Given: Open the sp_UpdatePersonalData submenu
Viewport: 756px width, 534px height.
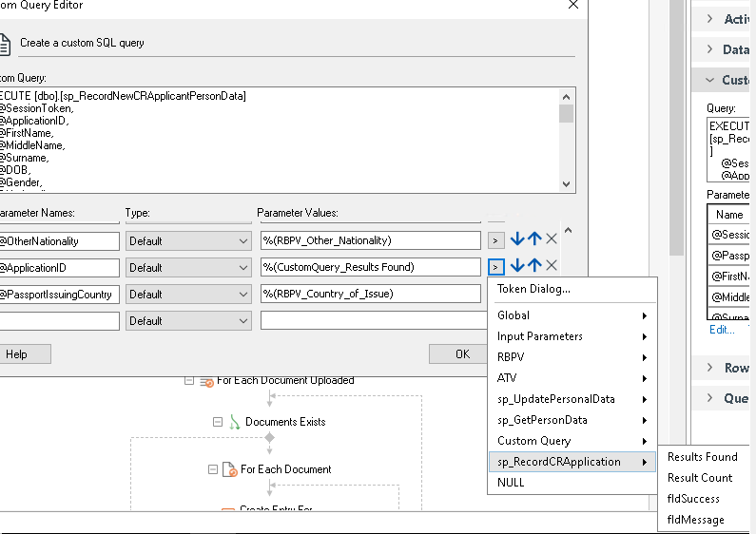Looking at the screenshot, I should tap(572, 399).
